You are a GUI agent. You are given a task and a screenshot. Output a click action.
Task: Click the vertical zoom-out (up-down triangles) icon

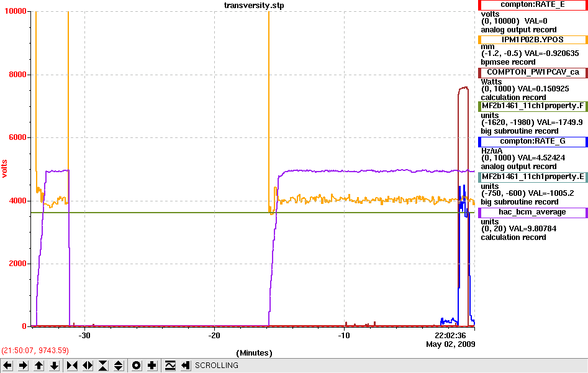118,366
